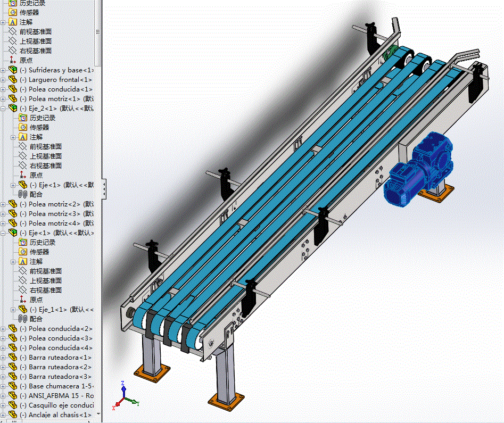Click the Eje_1<1> part icon

pyautogui.click(x=23, y=309)
